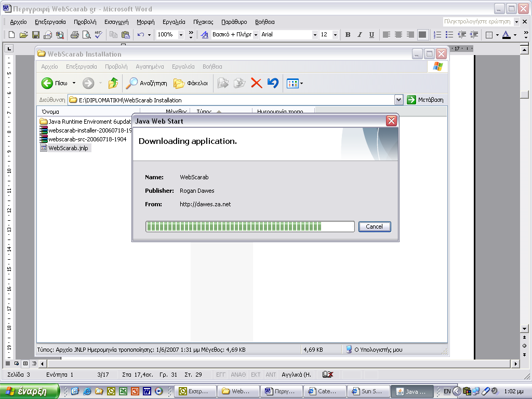Viewport: 532px width, 399px height.
Task: Open the zoom 100% dropdown
Action: (x=181, y=35)
